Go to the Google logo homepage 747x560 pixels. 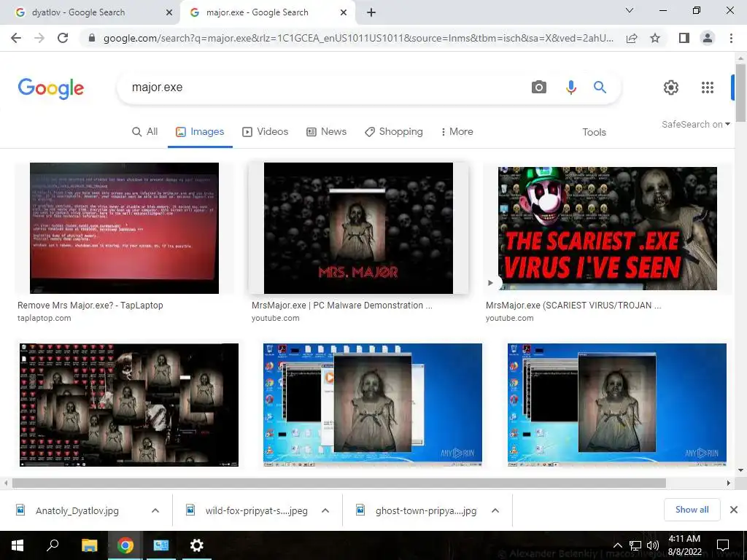click(51, 88)
